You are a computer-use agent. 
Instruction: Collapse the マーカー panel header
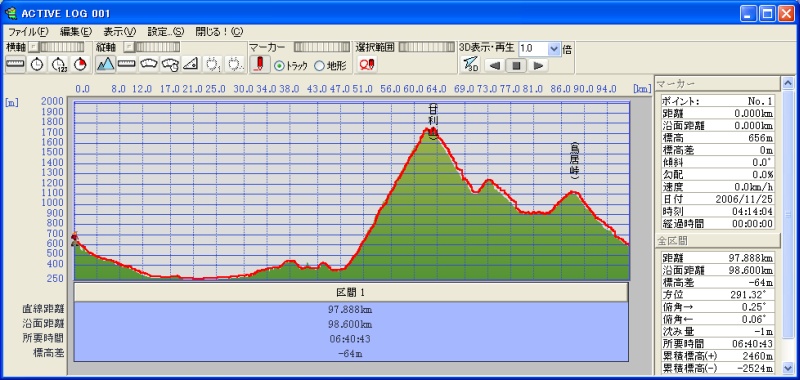point(717,84)
